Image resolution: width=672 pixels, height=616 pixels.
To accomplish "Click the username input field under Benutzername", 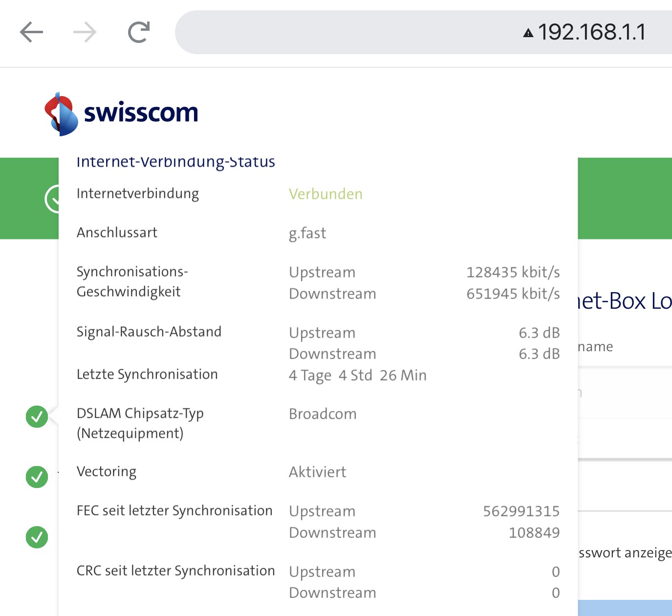I will (625, 393).
